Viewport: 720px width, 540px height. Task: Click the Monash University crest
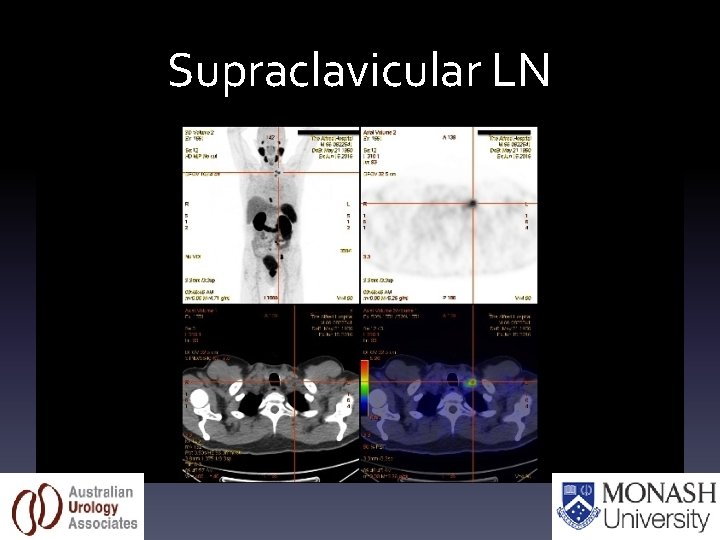pos(579,506)
